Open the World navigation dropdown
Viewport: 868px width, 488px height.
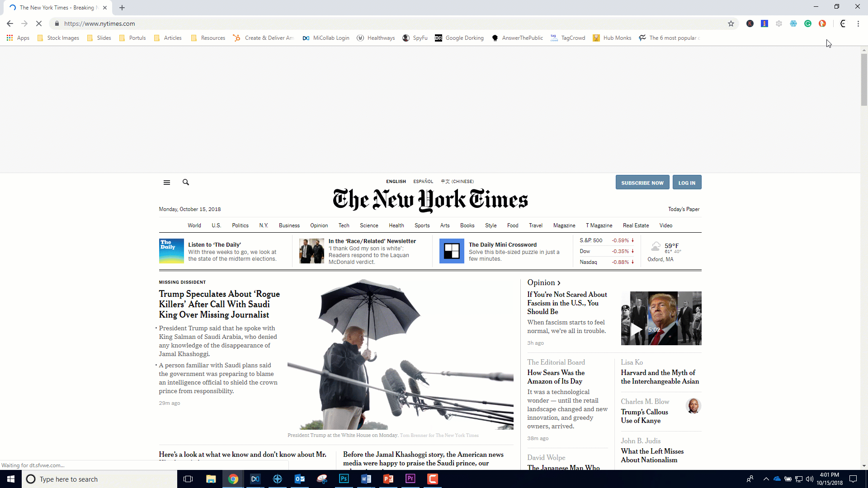(194, 225)
